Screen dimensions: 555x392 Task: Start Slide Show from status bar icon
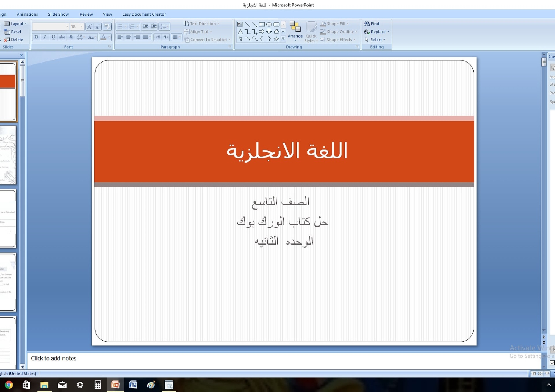(547, 374)
